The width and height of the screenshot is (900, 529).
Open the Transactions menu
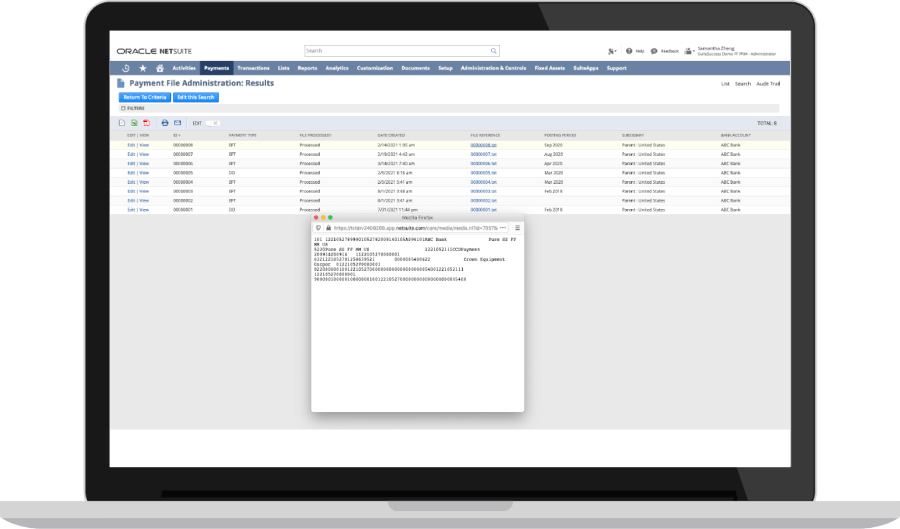click(x=253, y=68)
